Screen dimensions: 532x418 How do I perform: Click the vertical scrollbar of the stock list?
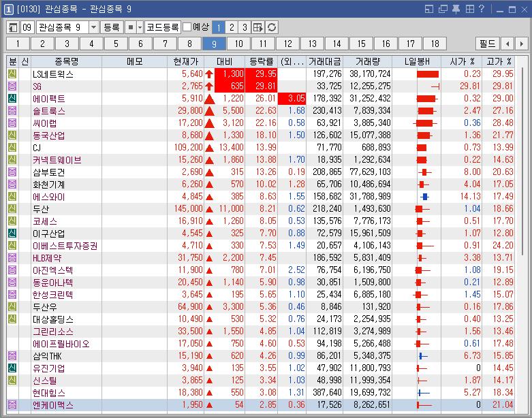(522, 161)
